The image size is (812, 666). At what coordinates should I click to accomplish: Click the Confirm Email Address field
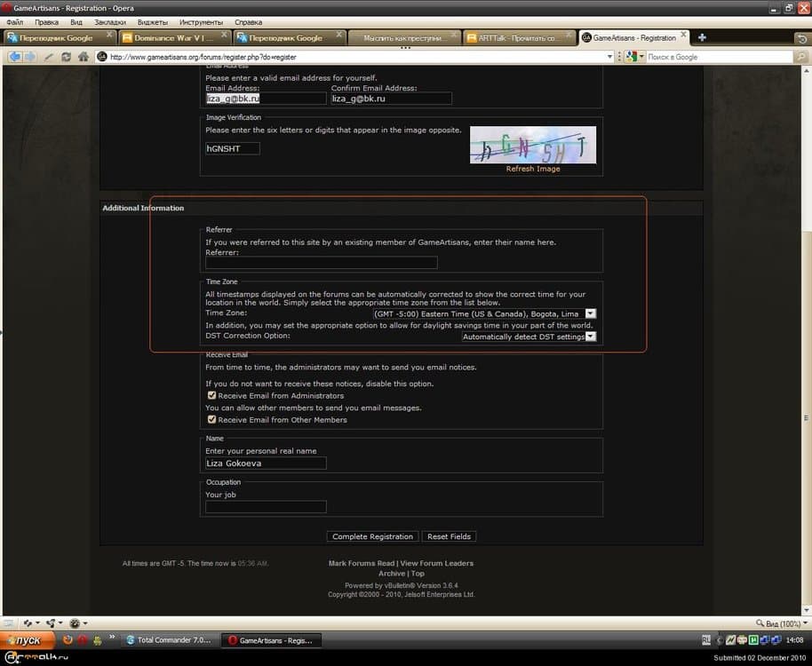click(x=391, y=99)
